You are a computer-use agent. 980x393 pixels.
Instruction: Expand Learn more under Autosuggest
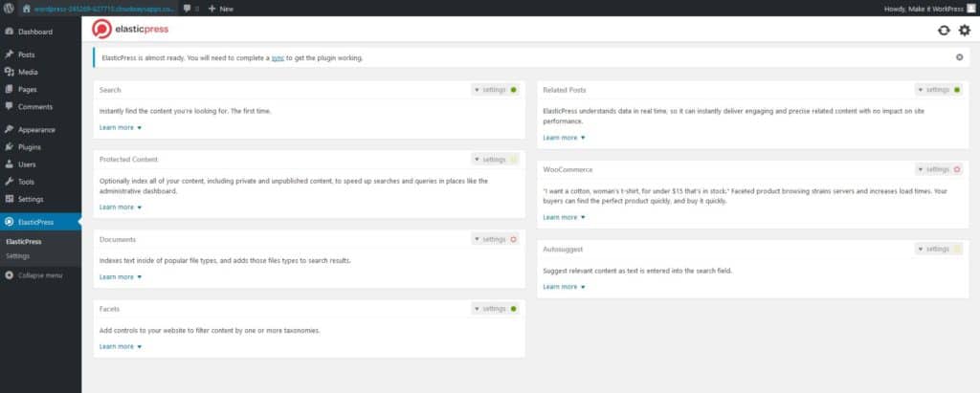coord(565,287)
